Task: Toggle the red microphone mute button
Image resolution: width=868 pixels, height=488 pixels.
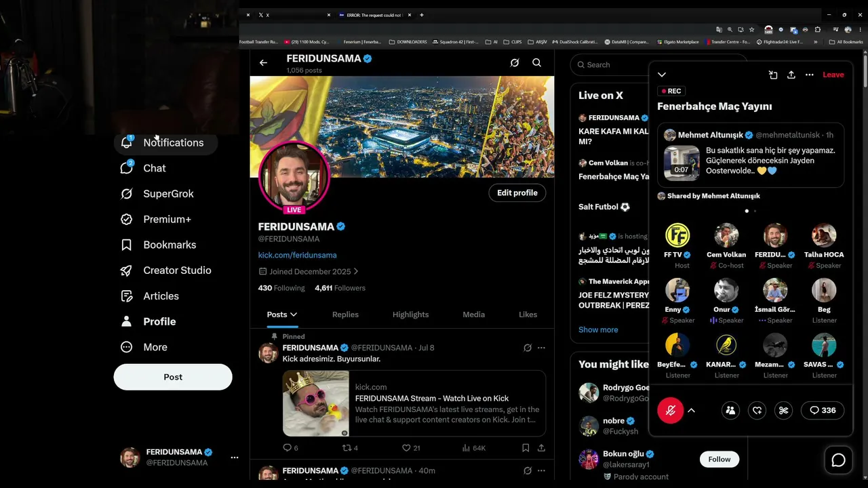Action: coord(670,411)
